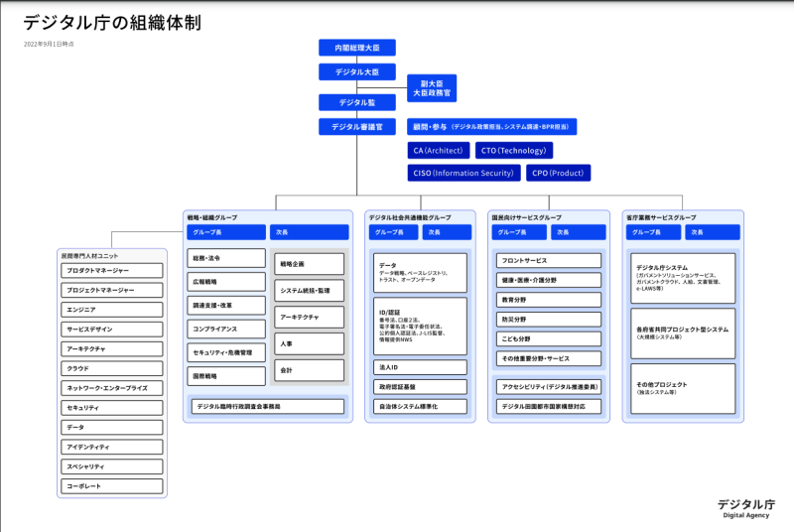Click グループ長 under 戦略・組織グループ
This screenshot has width=794, height=532.
coord(225,232)
